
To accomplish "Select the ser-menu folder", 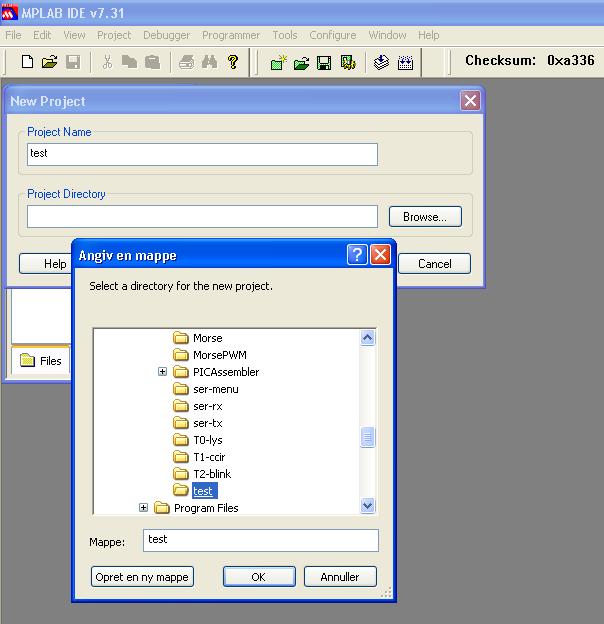I will [x=206, y=389].
